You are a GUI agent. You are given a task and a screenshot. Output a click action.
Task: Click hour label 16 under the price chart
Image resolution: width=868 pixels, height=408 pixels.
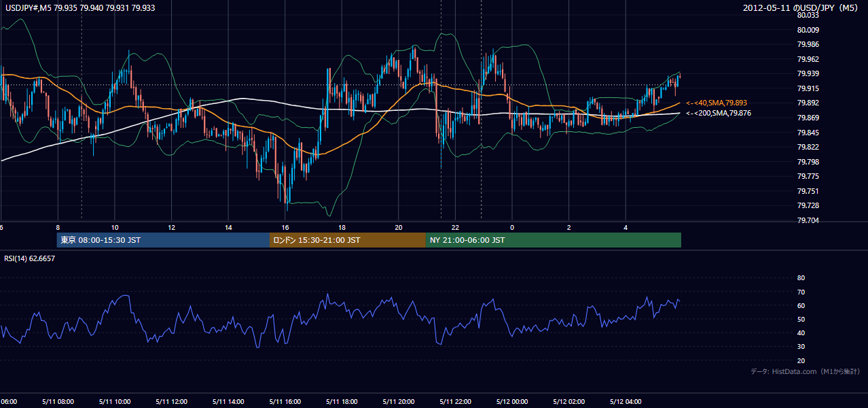[285, 227]
